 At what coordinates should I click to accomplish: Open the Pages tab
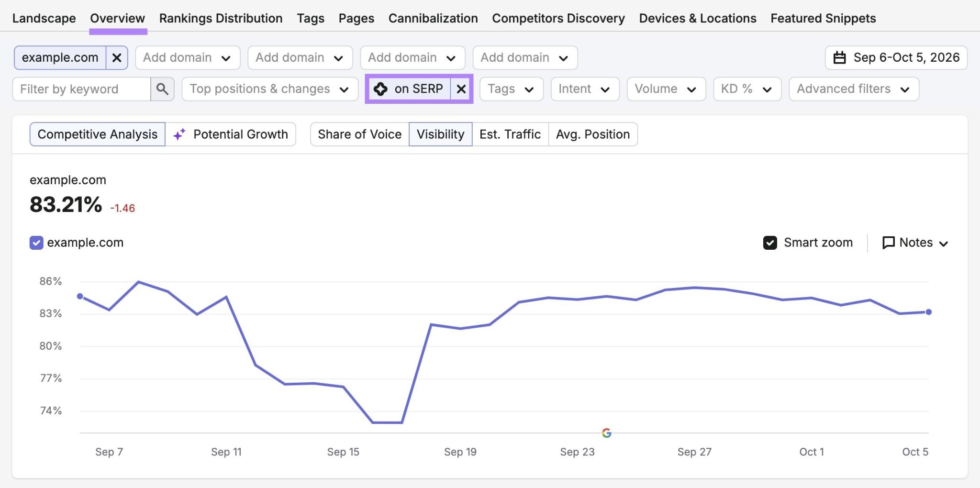click(356, 18)
